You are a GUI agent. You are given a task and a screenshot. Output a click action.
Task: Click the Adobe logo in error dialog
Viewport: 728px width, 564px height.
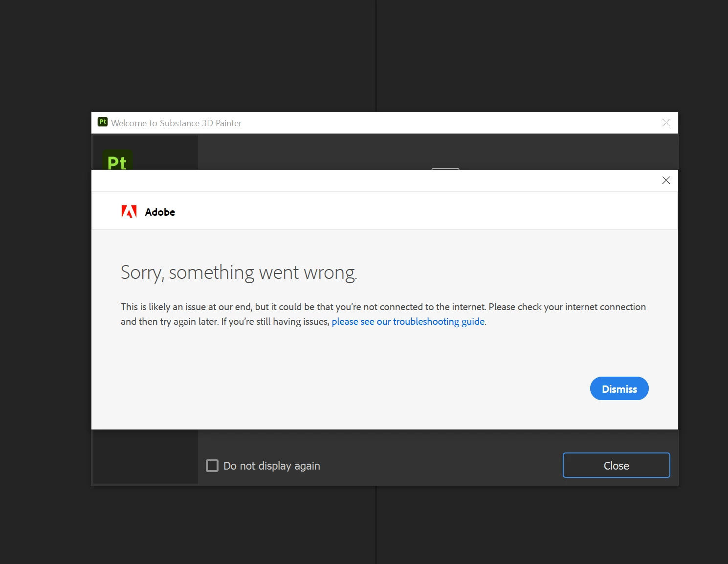(x=129, y=211)
